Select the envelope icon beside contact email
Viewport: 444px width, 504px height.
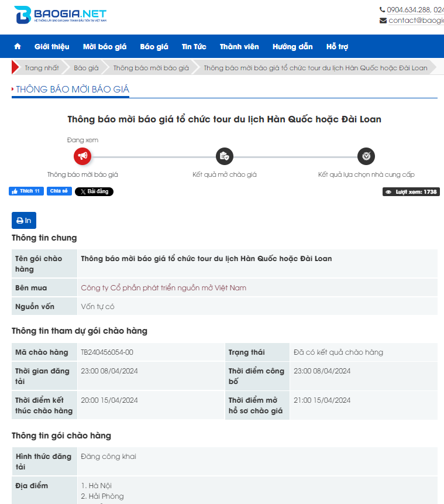(x=383, y=20)
